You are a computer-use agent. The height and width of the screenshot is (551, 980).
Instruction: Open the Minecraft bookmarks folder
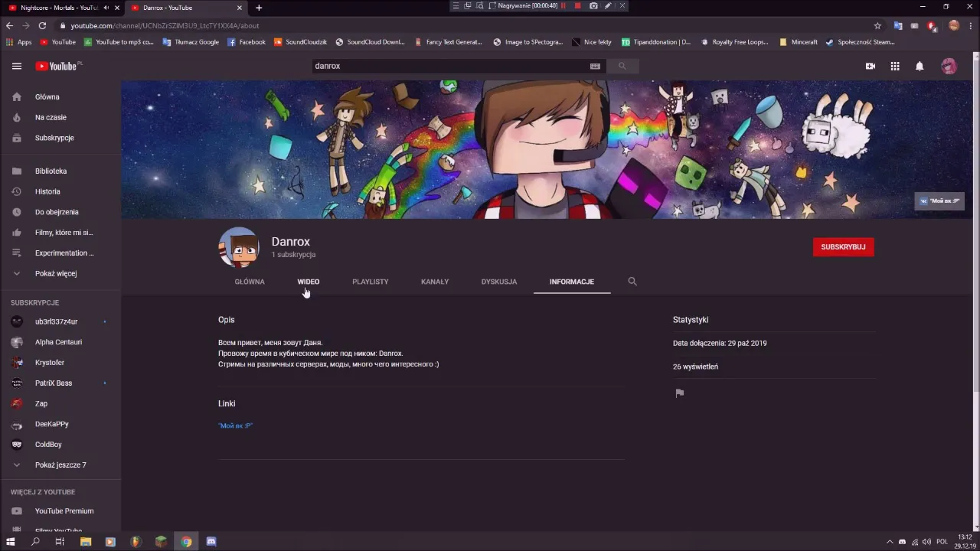799,42
